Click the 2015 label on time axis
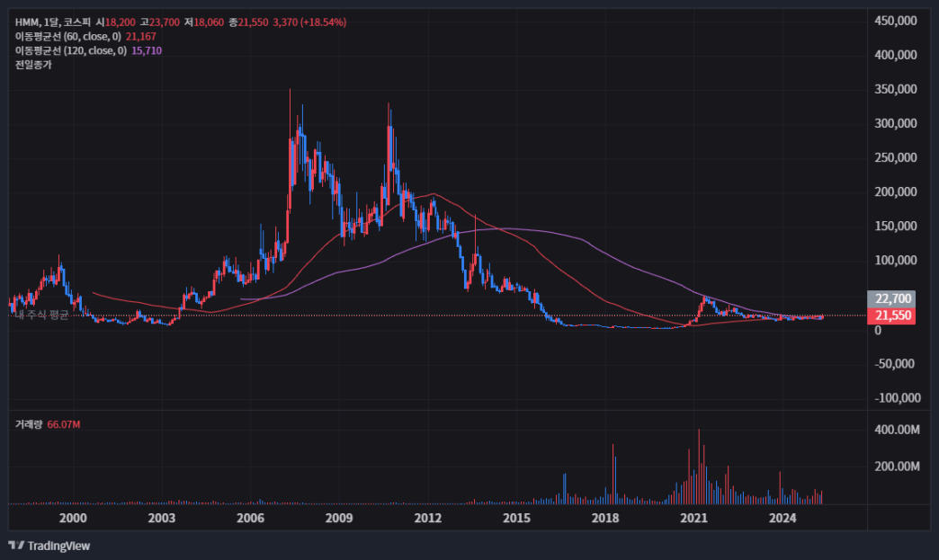Screen dimensions: 939x560 [x=516, y=518]
